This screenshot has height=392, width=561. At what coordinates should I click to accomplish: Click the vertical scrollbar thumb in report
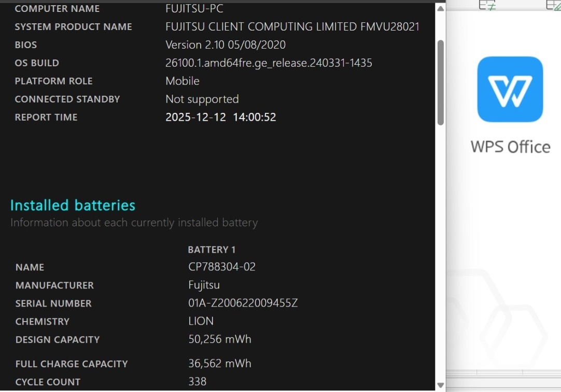click(x=441, y=82)
